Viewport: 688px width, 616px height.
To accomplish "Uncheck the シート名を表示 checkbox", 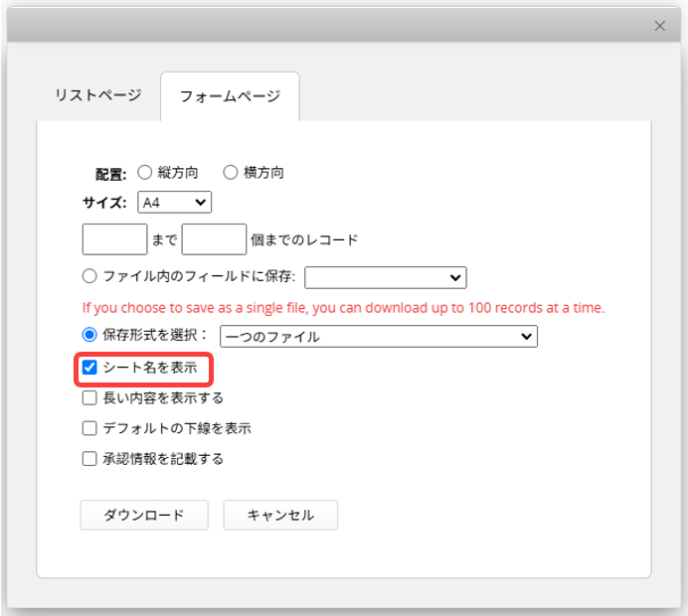I will click(89, 367).
